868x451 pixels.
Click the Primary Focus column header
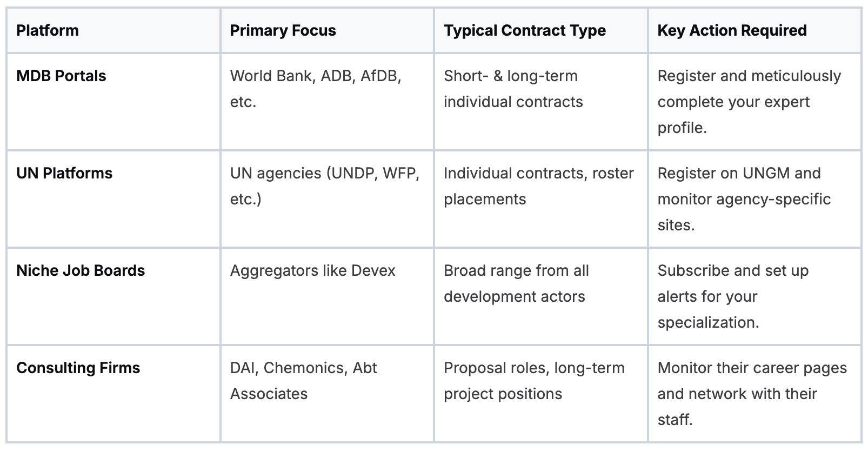283,31
